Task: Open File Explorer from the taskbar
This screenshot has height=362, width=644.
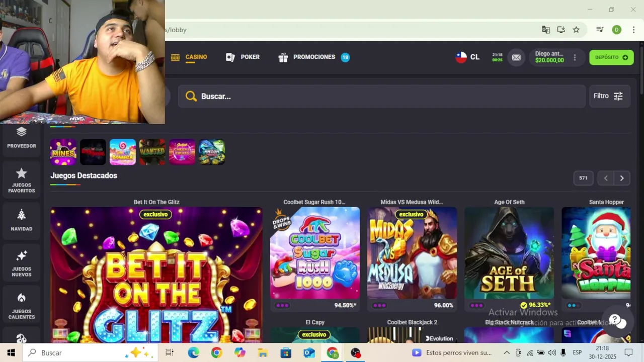Action: [x=263, y=353]
